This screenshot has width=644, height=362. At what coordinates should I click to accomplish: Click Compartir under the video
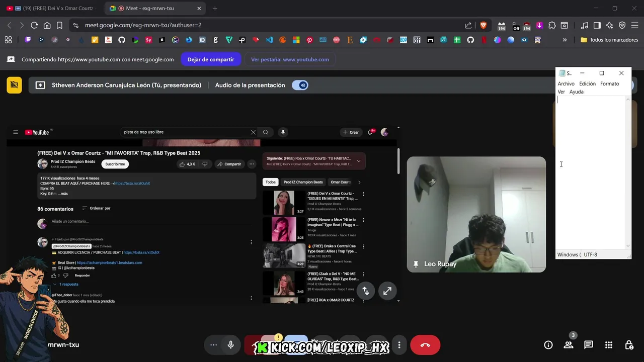pos(229,164)
